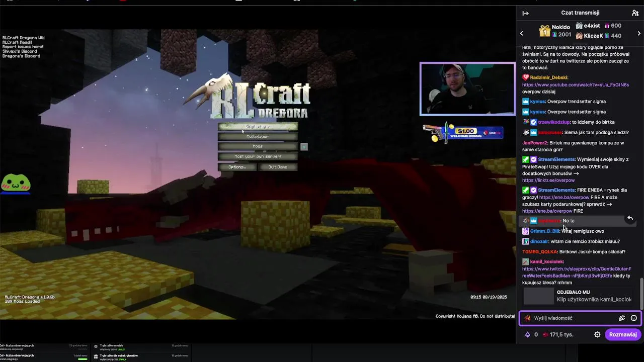644x362 pixels.
Task: Click the green follower goal progress bar
Action: (x=82, y=359)
